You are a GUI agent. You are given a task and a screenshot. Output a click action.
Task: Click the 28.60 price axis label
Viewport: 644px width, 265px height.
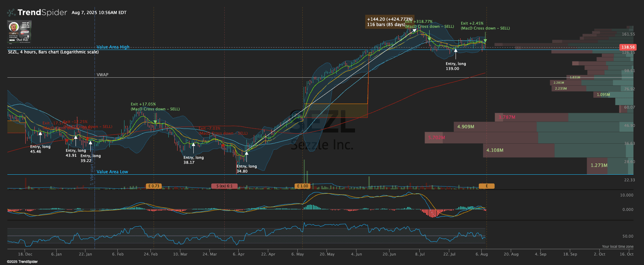(x=630, y=162)
